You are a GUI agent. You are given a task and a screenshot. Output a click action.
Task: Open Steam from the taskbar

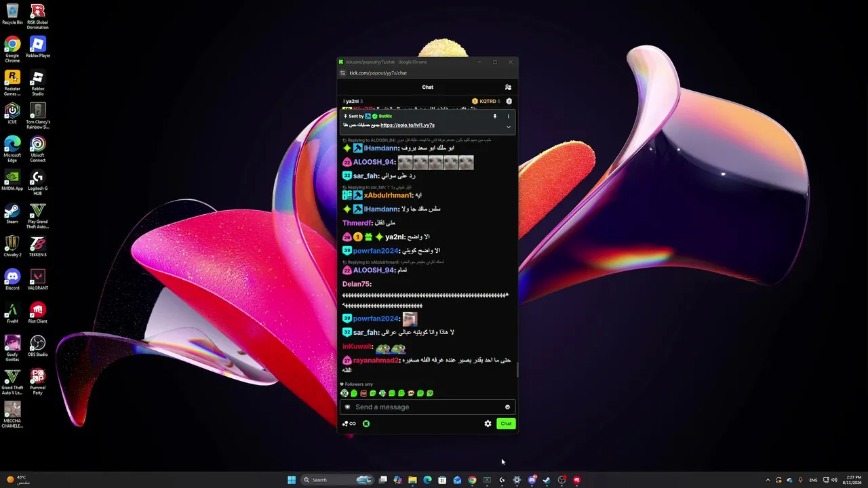(x=547, y=480)
